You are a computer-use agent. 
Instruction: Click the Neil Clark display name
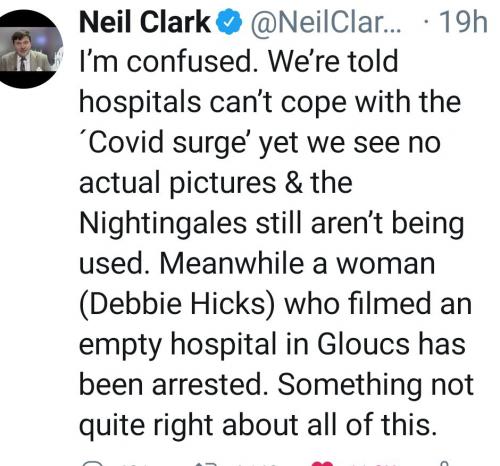point(145,22)
